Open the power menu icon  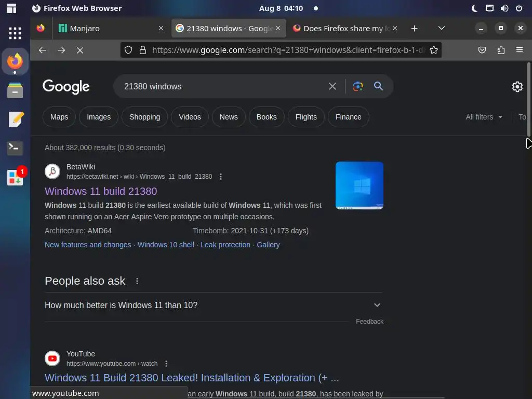click(x=519, y=8)
